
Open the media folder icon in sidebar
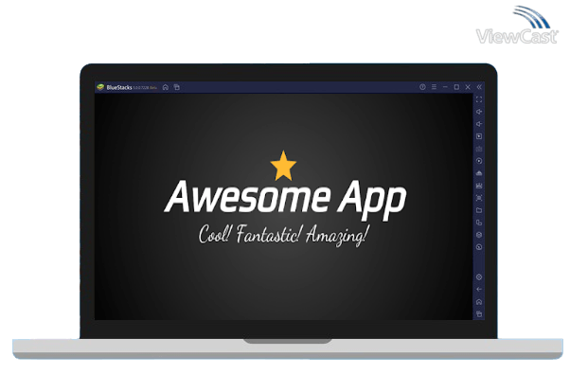tap(479, 209)
